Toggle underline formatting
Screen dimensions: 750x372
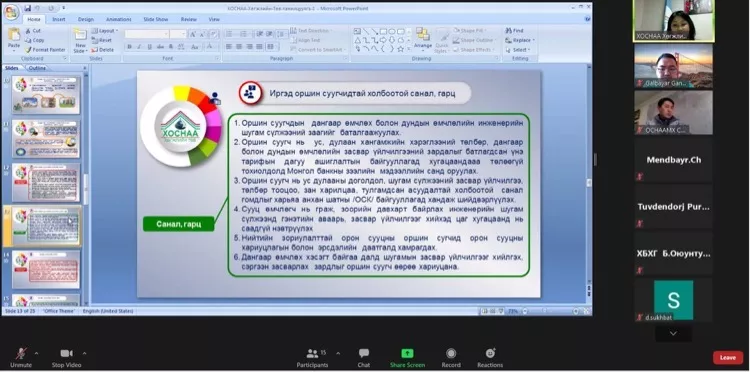(149, 47)
